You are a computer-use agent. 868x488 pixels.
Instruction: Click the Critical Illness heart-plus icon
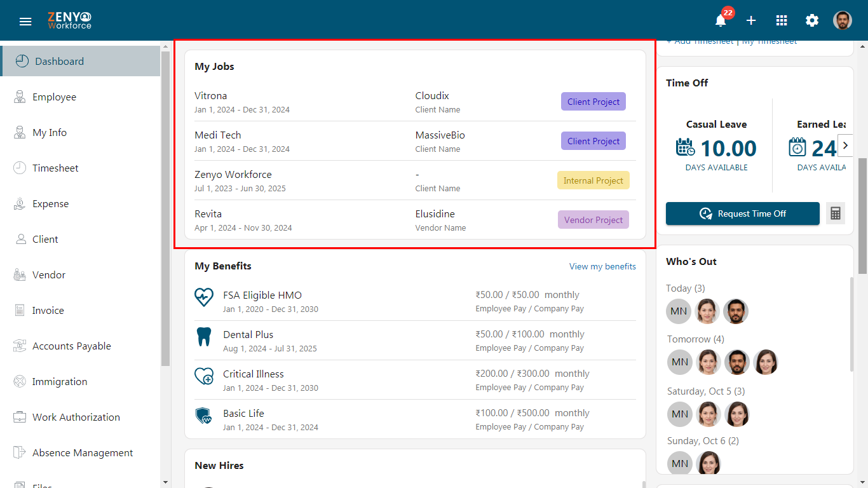(204, 376)
